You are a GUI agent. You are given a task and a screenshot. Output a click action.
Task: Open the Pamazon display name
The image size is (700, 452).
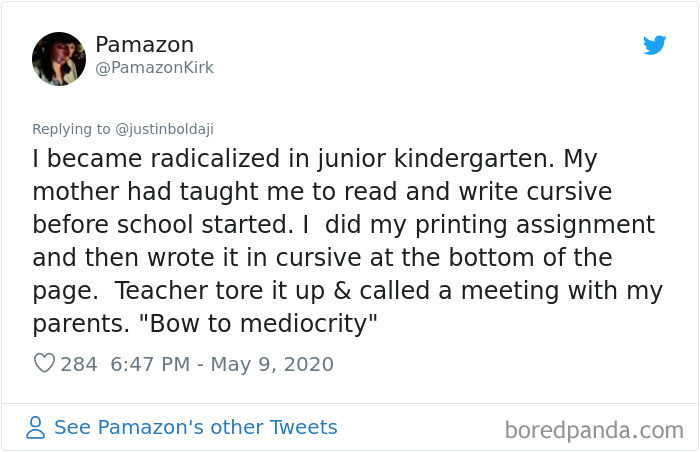144,45
